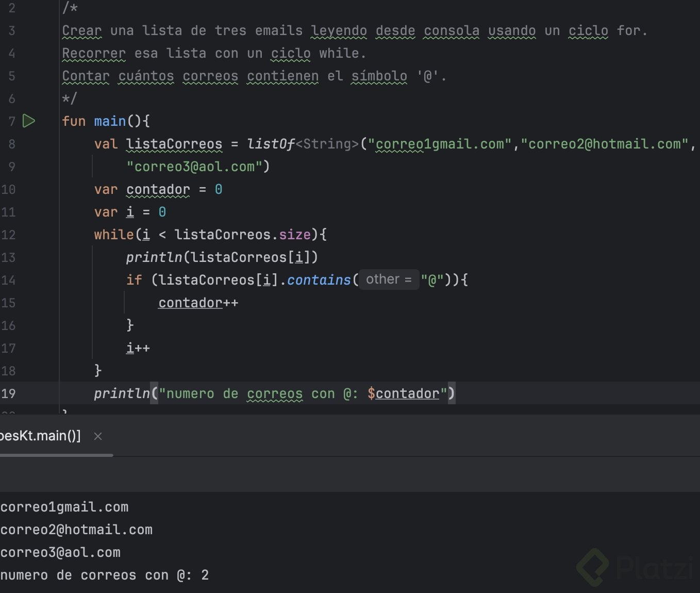Image resolution: width=700 pixels, height=593 pixels.
Task: Click console output line 'correo2@hotmail.com'
Action: [x=76, y=530]
